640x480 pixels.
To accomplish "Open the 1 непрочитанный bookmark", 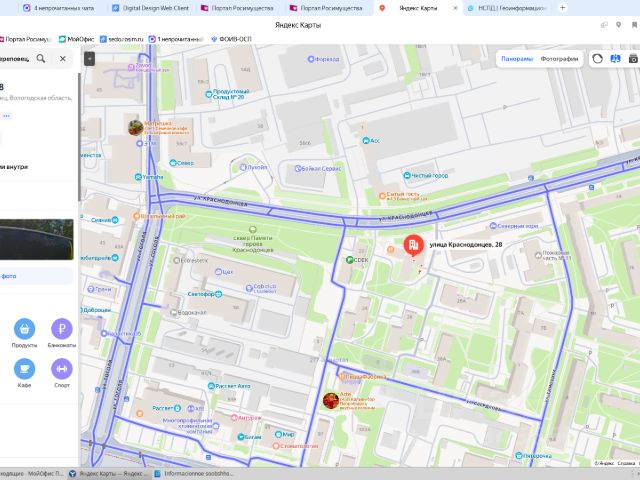I will point(176,39).
